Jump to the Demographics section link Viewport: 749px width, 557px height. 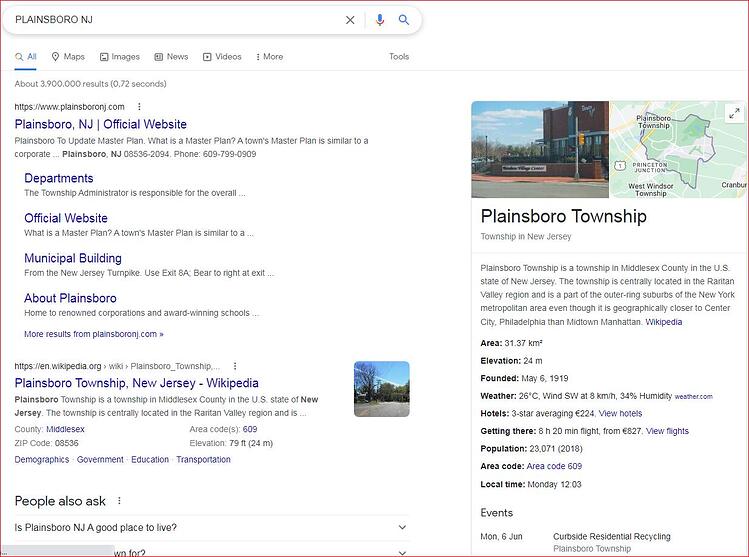[42, 460]
